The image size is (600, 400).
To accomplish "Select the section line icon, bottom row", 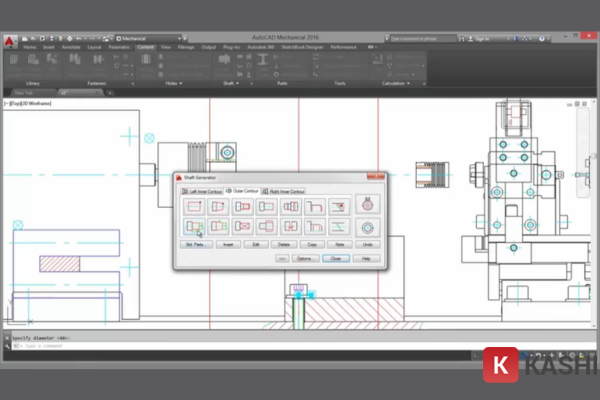I will click(x=339, y=226).
